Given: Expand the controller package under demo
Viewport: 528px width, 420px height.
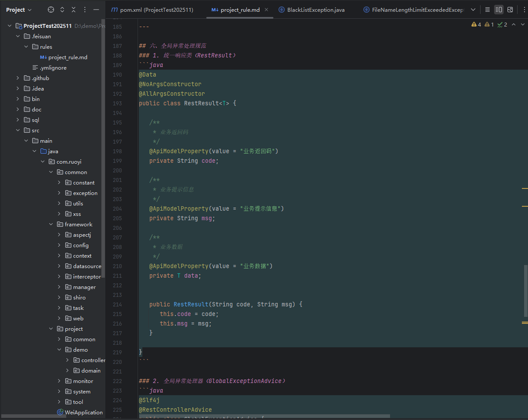Looking at the screenshot, I should pos(67,360).
